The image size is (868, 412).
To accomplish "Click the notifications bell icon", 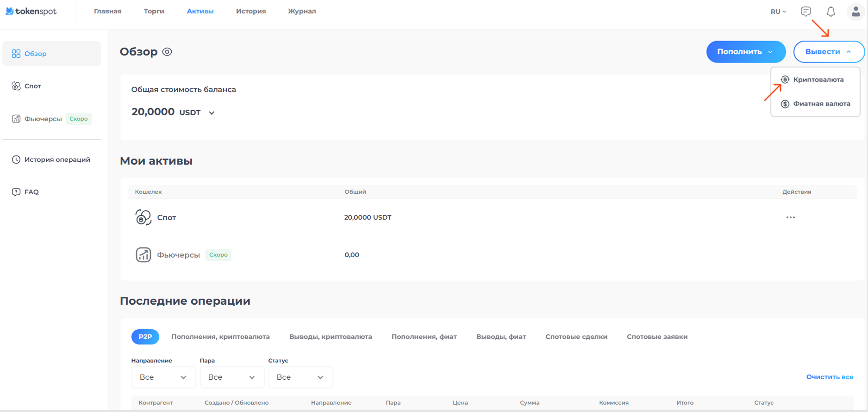I will (x=831, y=12).
